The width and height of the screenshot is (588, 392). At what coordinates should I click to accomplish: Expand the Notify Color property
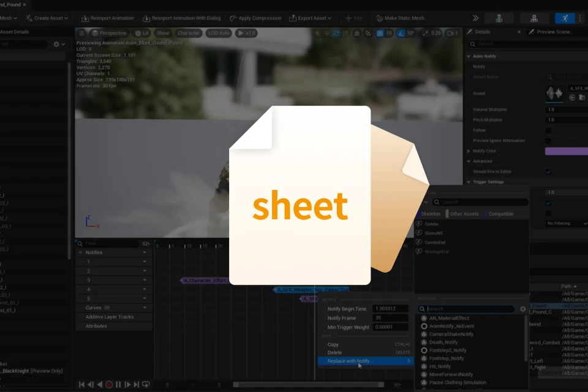click(x=469, y=151)
